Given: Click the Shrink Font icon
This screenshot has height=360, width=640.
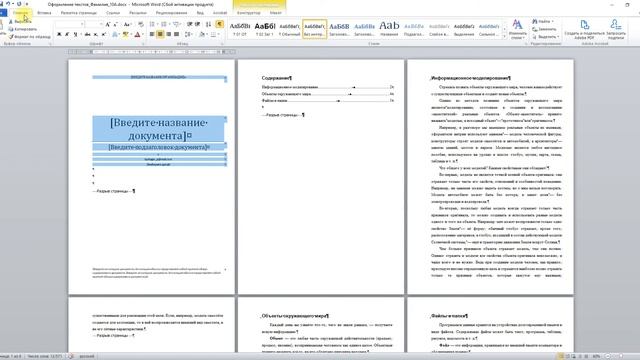Looking at the screenshot, I should click(116, 24).
